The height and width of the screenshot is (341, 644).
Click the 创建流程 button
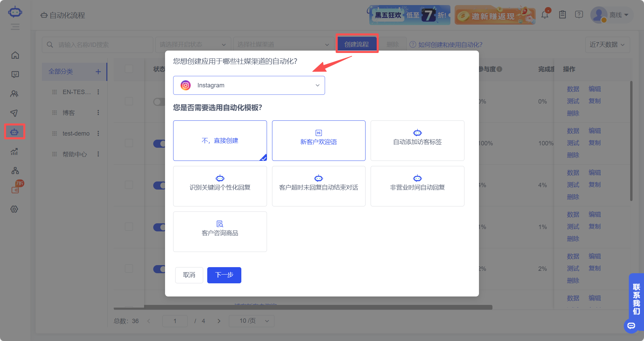tap(357, 44)
